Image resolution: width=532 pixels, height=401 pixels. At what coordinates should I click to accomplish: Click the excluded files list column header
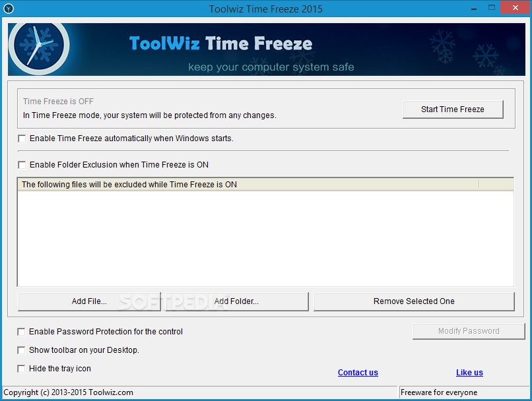pyautogui.click(x=248, y=185)
